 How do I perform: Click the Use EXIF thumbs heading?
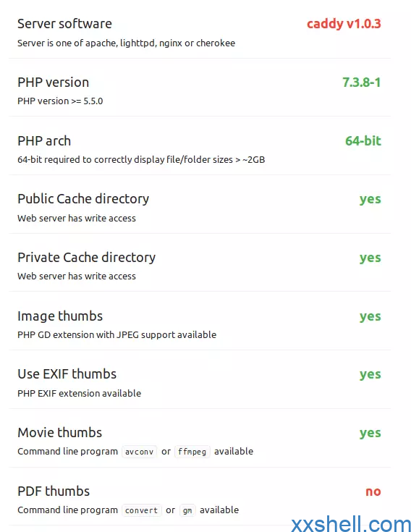67,374
